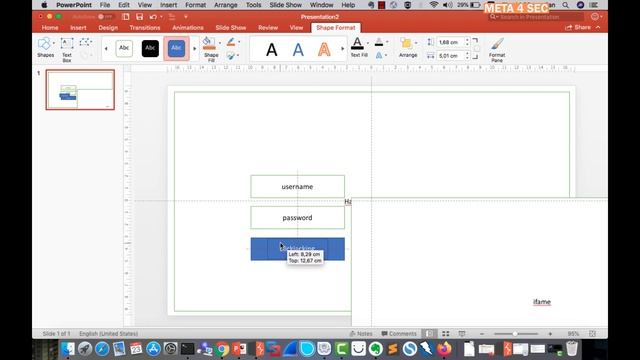Click the shape height field 1,68 cm
640x360 pixels.
(x=451, y=42)
